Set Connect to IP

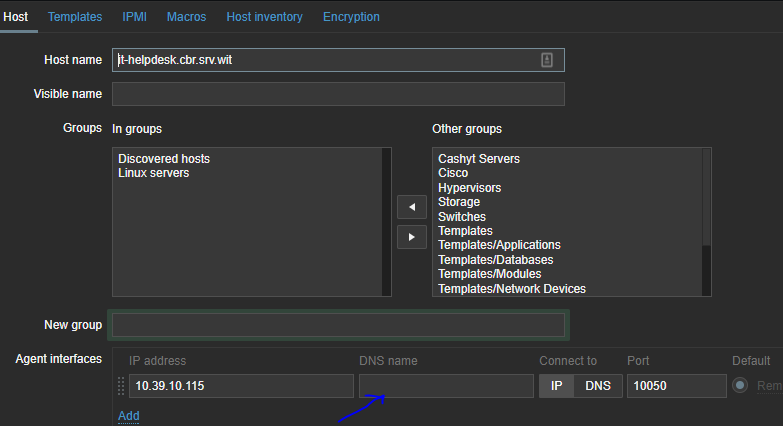(556, 386)
